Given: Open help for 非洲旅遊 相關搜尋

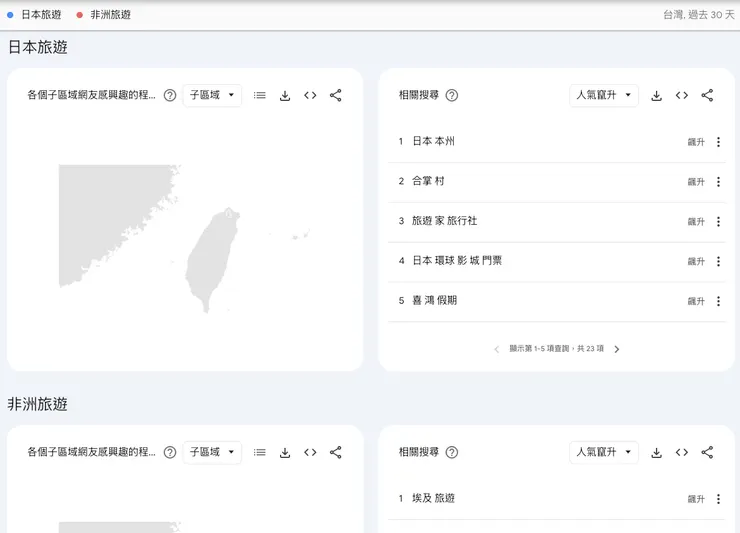Looking at the screenshot, I should (x=452, y=452).
